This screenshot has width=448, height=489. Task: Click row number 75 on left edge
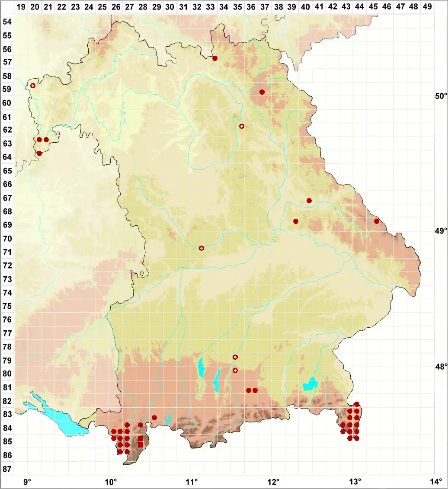7,306
